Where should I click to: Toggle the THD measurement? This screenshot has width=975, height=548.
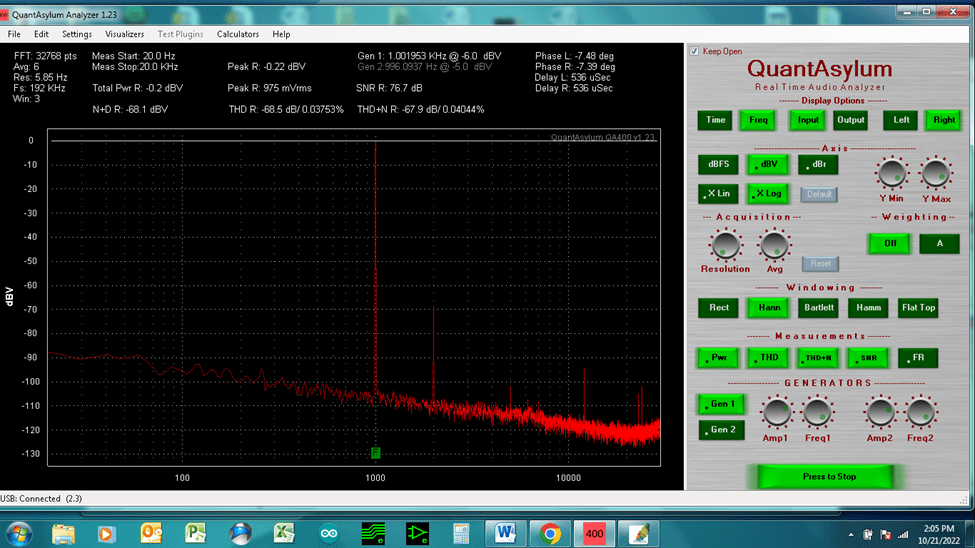[769, 358]
